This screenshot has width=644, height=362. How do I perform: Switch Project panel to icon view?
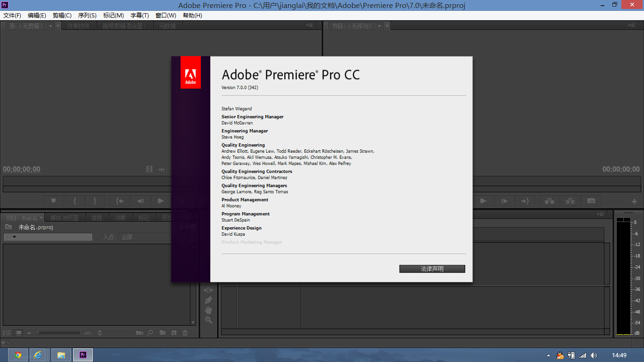pyautogui.click(x=19, y=333)
